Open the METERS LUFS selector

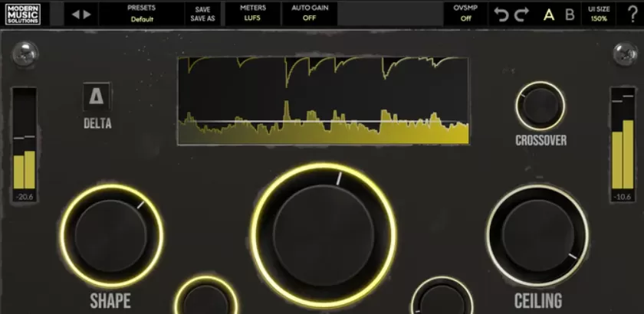pyautogui.click(x=252, y=13)
